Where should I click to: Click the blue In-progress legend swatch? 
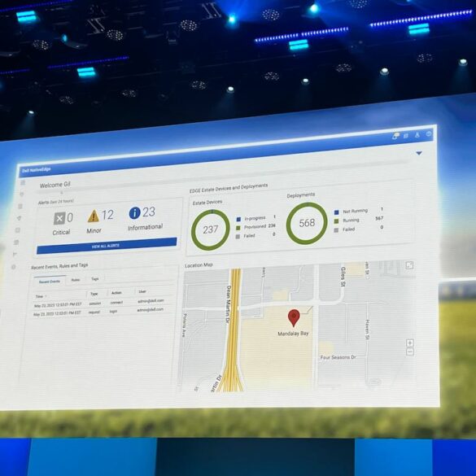[x=238, y=219]
